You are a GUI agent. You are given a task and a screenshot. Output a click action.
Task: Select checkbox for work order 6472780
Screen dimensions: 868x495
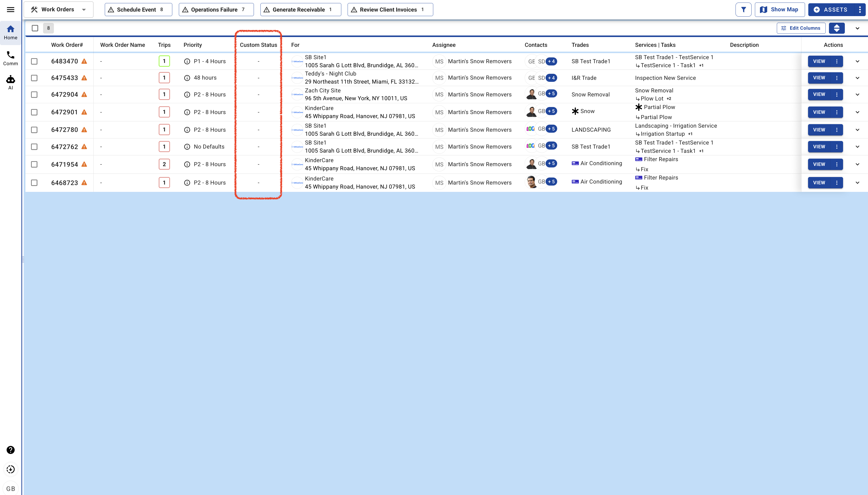(34, 130)
